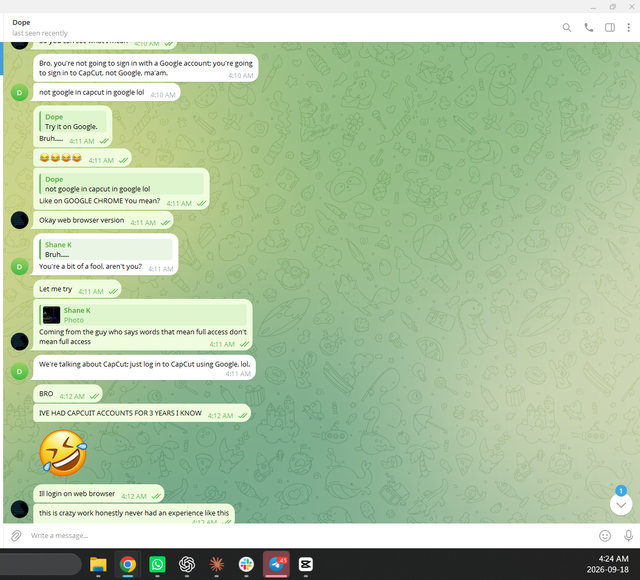
Task: Click the taskbar search box
Action: (40, 564)
